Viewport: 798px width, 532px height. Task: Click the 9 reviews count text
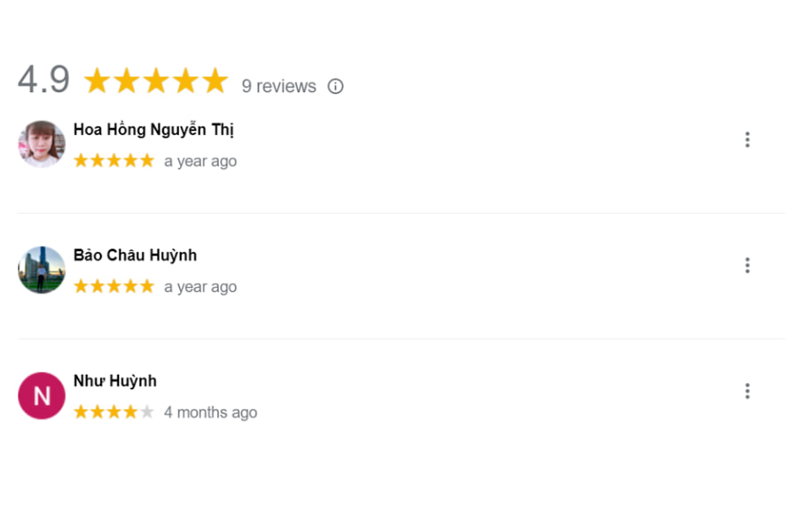click(x=278, y=86)
